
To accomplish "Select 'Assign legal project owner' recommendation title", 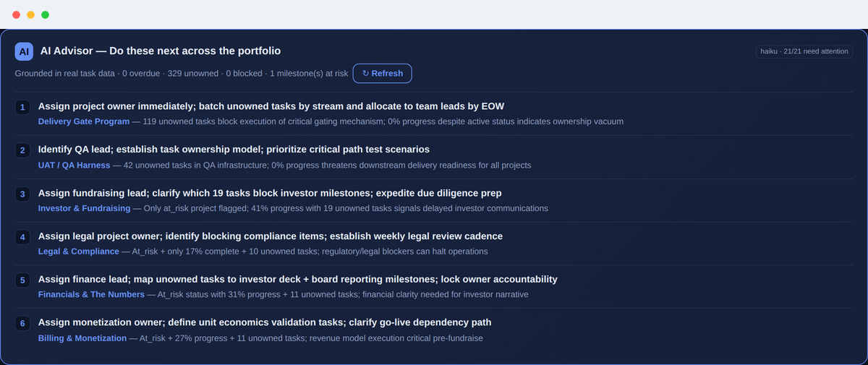I will click(271, 236).
